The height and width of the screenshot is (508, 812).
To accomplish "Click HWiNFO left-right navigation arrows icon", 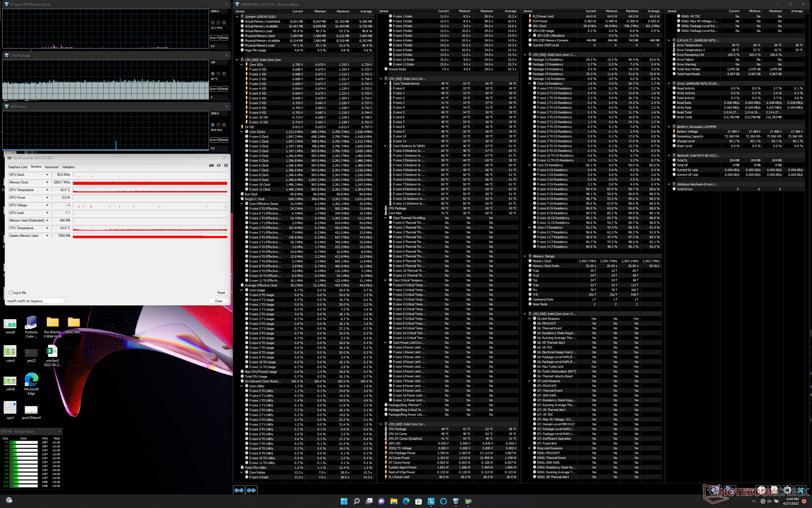I will pyautogui.click(x=239, y=490).
